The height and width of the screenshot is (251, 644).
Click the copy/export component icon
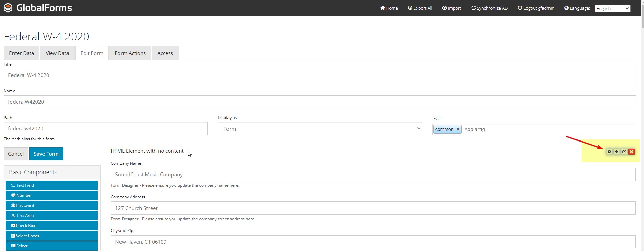[x=624, y=152]
